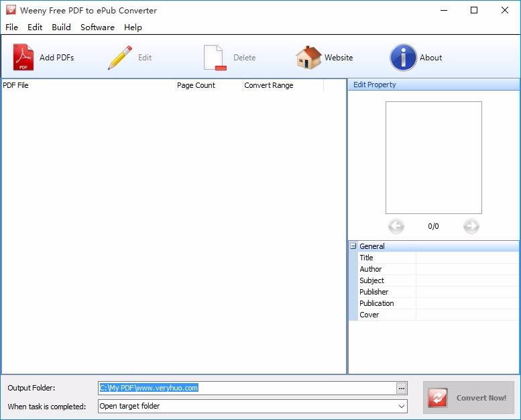Screen dimensions: 521x420
Task: Select the Author property value field
Action: coord(467,269)
